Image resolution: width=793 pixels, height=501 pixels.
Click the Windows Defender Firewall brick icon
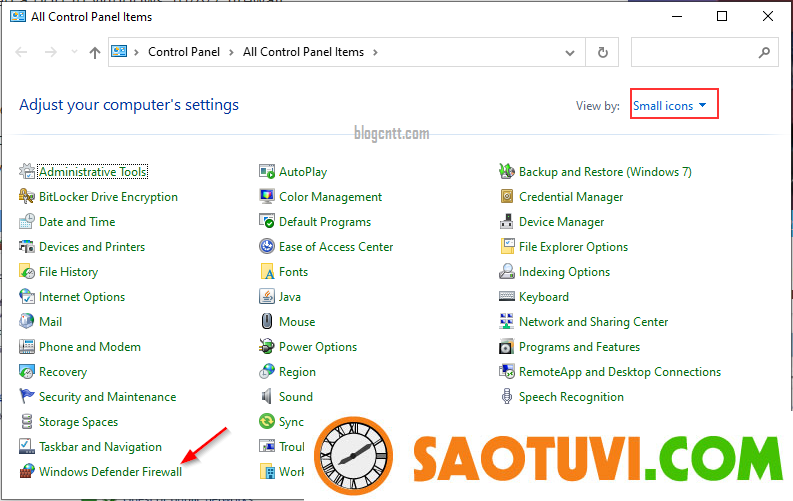(27, 471)
